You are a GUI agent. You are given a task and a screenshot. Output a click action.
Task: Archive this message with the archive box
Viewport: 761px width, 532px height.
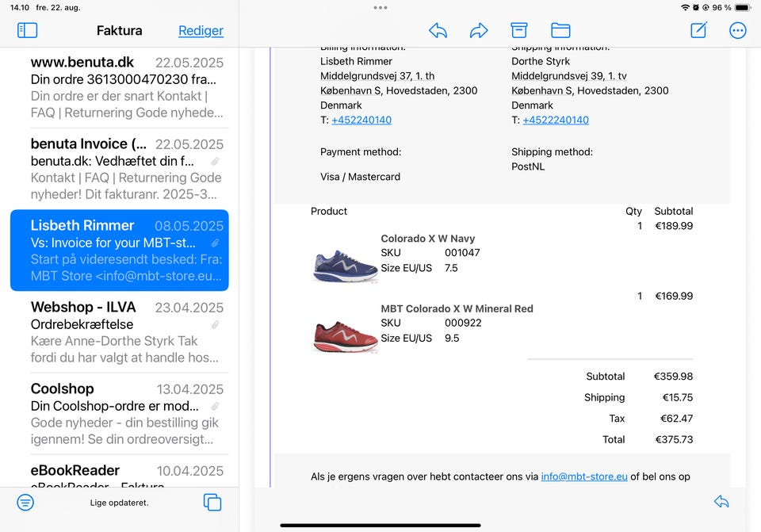[518, 30]
